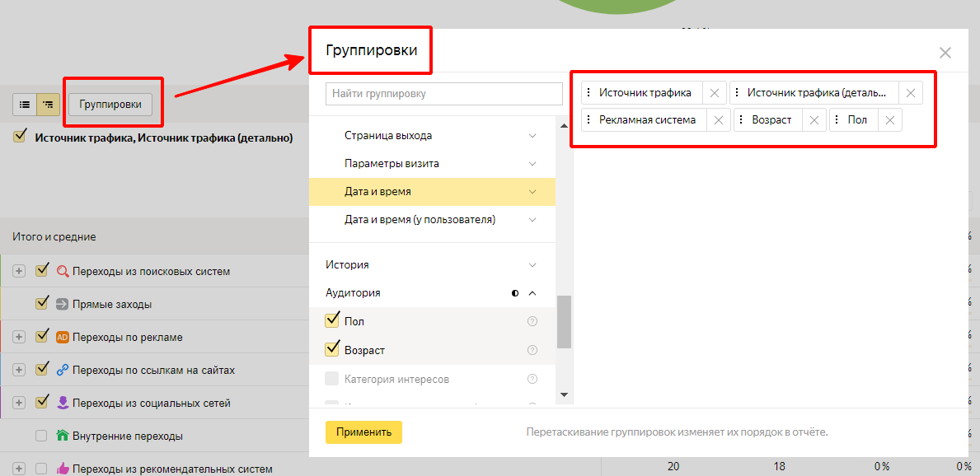Select tree view icon in toolbar
Viewport: 980px width, 476px height.
[49, 105]
